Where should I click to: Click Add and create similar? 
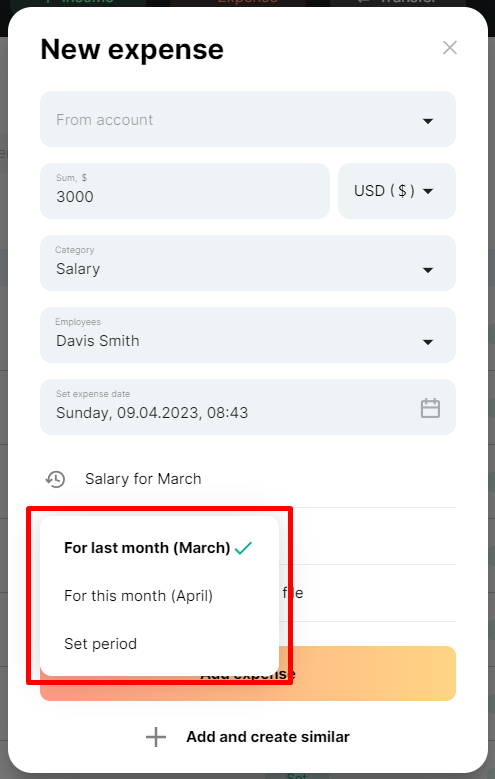click(268, 737)
